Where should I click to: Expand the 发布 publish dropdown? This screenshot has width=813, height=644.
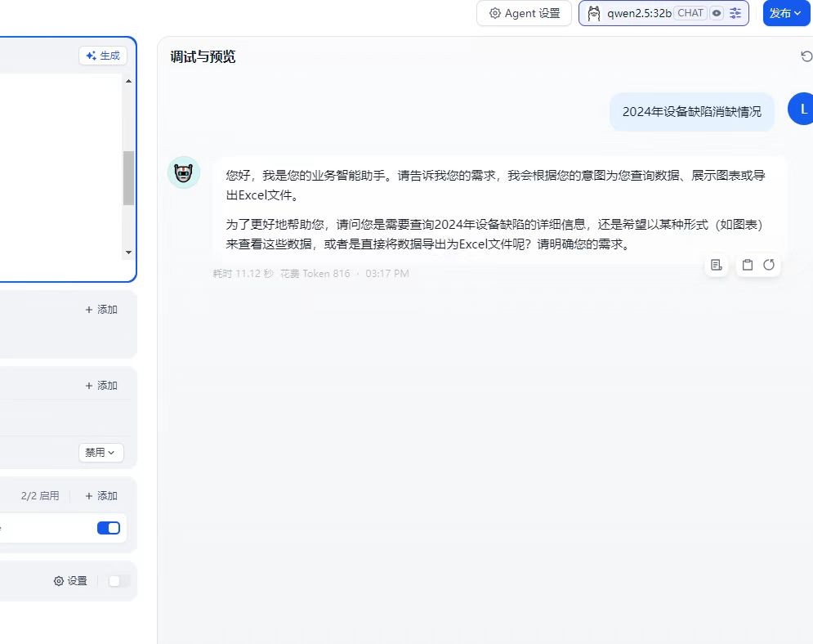[784, 13]
